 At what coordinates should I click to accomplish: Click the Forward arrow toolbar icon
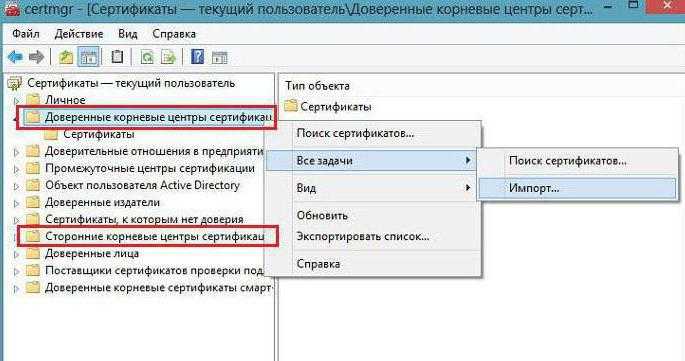[36, 57]
